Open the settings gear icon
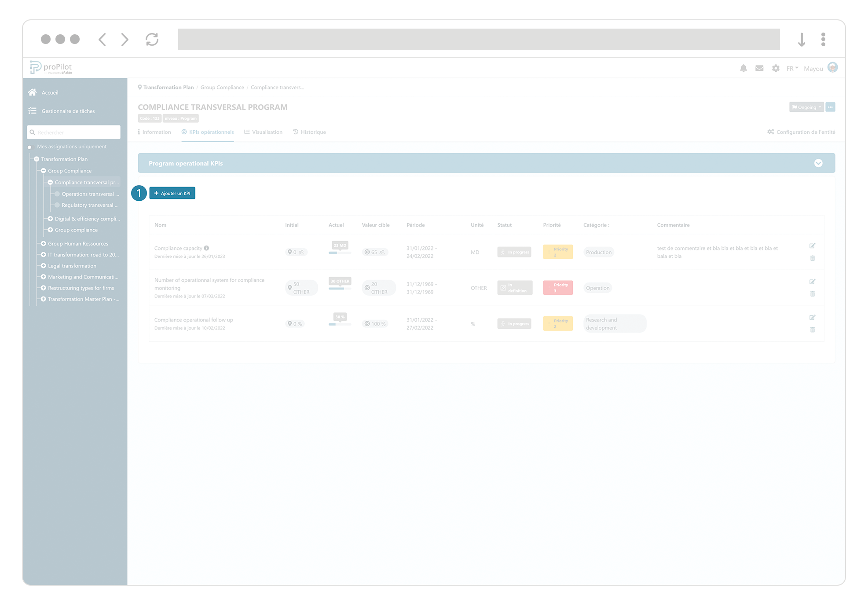Image resolution: width=868 pixels, height=609 pixels. pyautogui.click(x=776, y=68)
